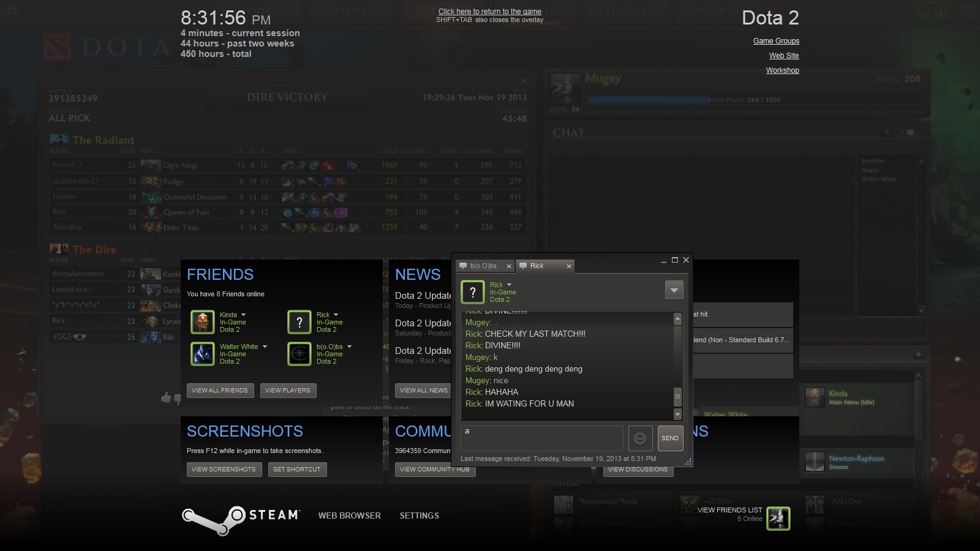Click Lycan hero icon in Rick's scoreboard row
Image resolution: width=980 pixels, height=551 pixels.
click(x=151, y=321)
